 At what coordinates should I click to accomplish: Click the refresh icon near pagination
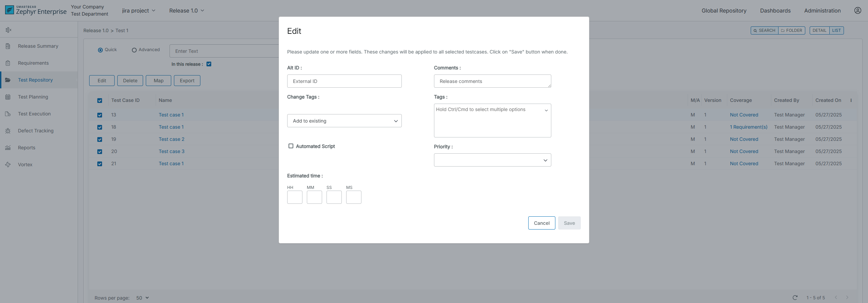[795, 298]
